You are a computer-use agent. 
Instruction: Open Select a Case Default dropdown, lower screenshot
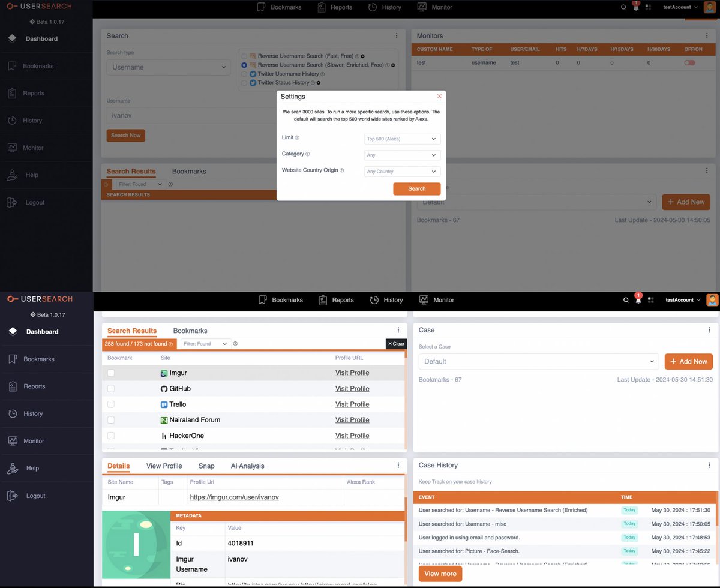pos(539,361)
